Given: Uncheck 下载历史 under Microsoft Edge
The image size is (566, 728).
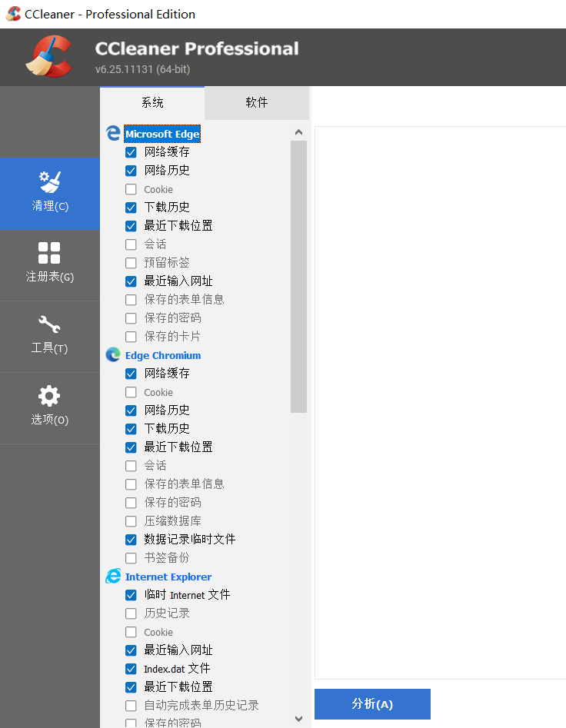Looking at the screenshot, I should click(131, 208).
